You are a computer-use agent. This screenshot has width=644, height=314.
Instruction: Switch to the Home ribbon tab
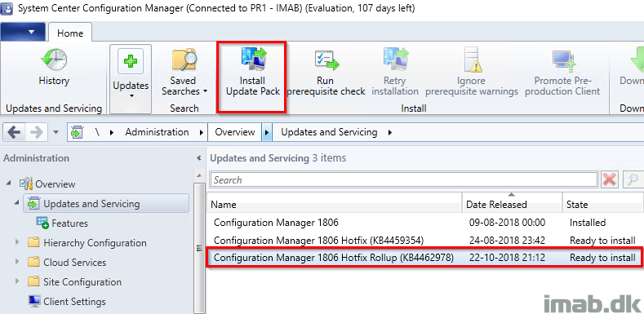[x=70, y=33]
